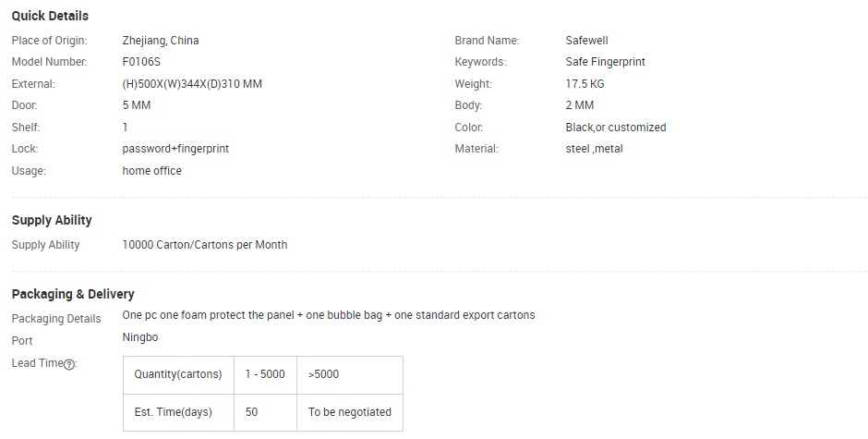Click the Lead Time help question-mark icon

[x=69, y=364]
